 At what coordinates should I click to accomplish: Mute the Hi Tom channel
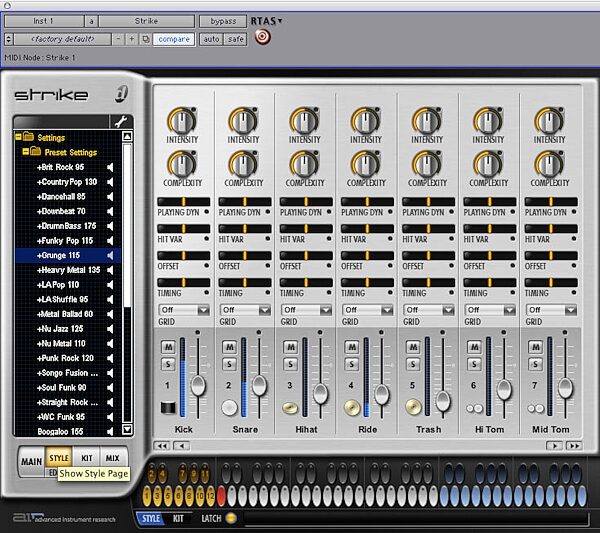click(474, 347)
